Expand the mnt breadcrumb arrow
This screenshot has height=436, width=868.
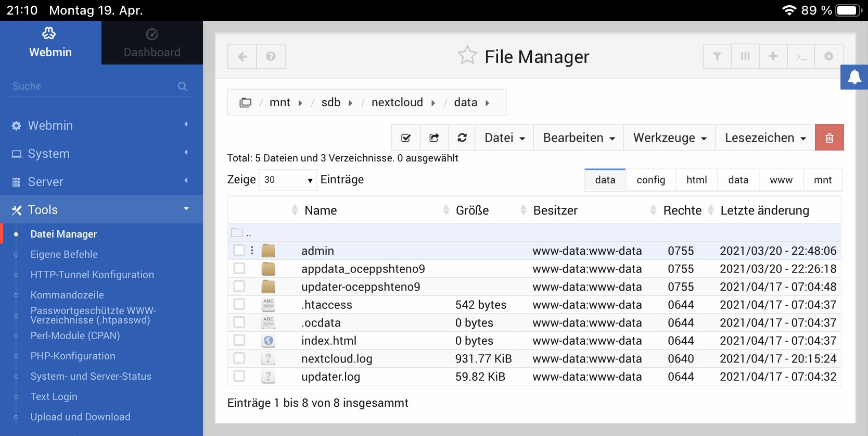300,103
